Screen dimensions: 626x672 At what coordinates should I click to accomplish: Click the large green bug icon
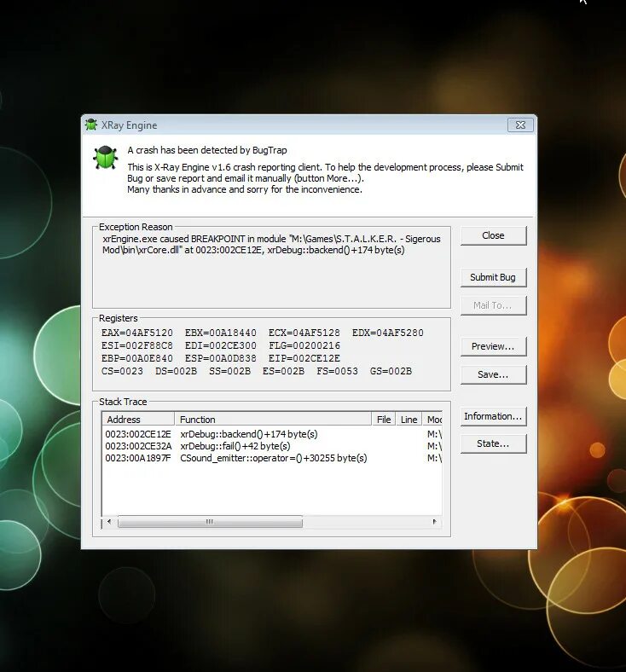pyautogui.click(x=106, y=158)
